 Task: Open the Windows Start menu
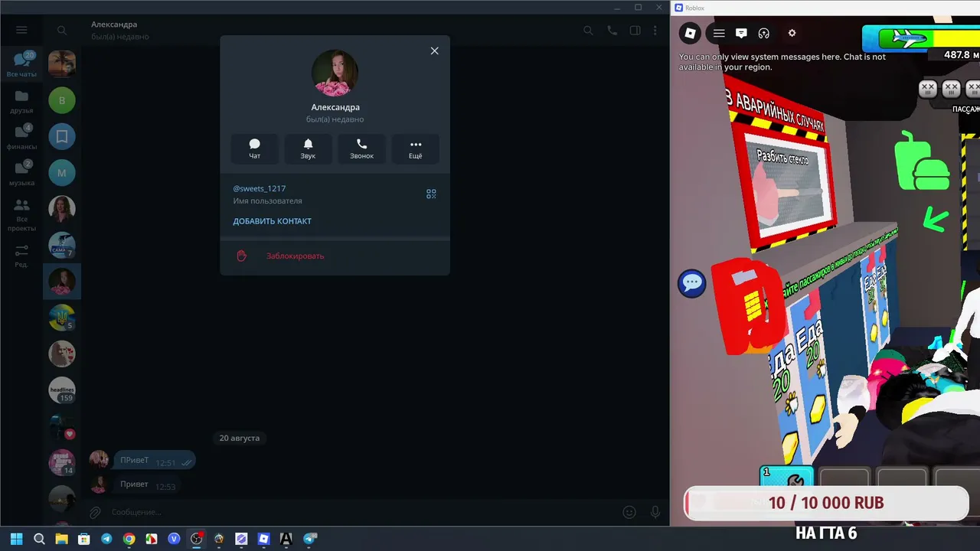(x=16, y=539)
